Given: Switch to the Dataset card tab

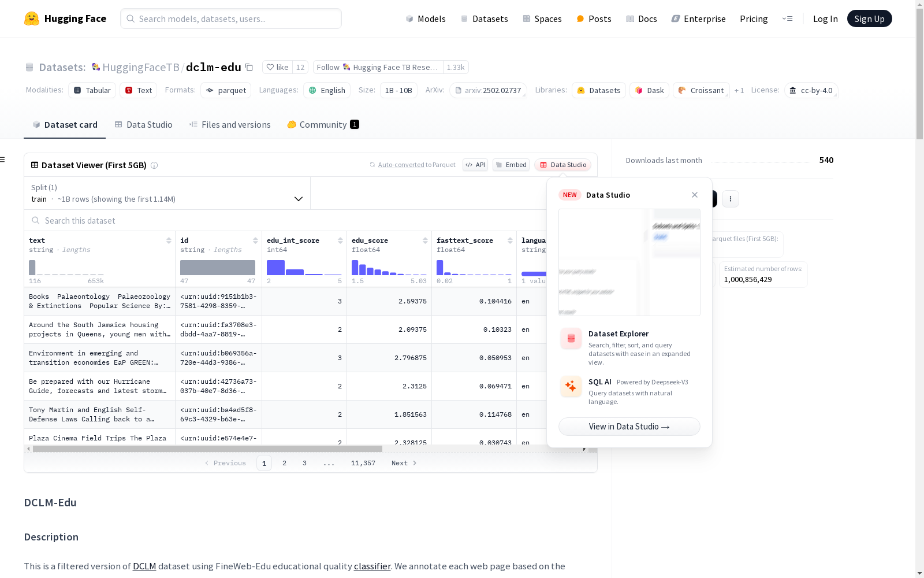Looking at the screenshot, I should click(x=65, y=125).
